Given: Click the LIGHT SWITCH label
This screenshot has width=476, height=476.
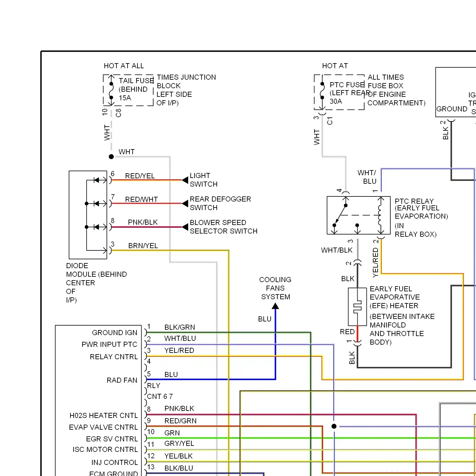Looking at the screenshot, I should (x=204, y=180).
